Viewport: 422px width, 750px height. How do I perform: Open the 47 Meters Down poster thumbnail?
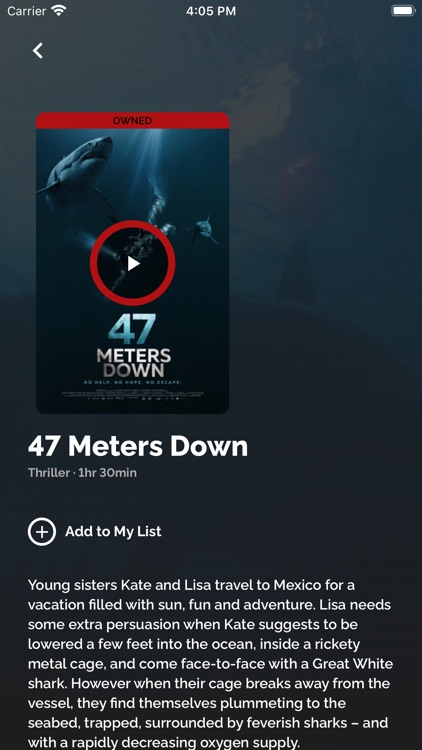133,263
